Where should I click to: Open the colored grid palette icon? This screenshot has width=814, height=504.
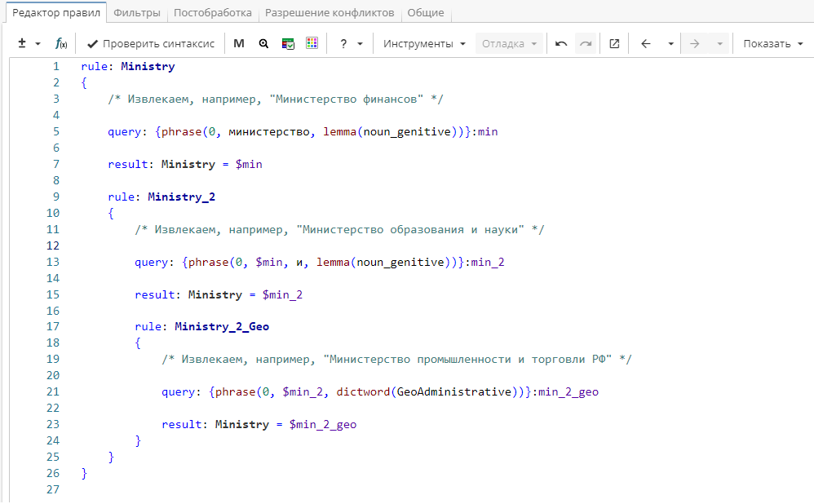312,43
